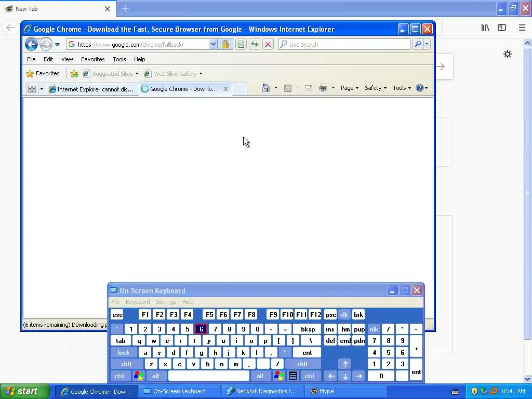
Task: Open the Favorites star button
Action: (x=43, y=73)
